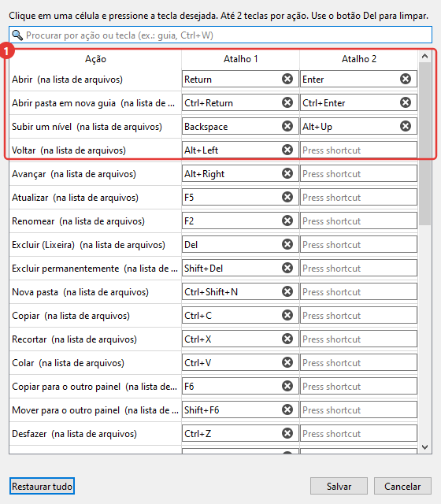
Task: Click the vertical scrollbar thumb
Action: tap(425, 143)
